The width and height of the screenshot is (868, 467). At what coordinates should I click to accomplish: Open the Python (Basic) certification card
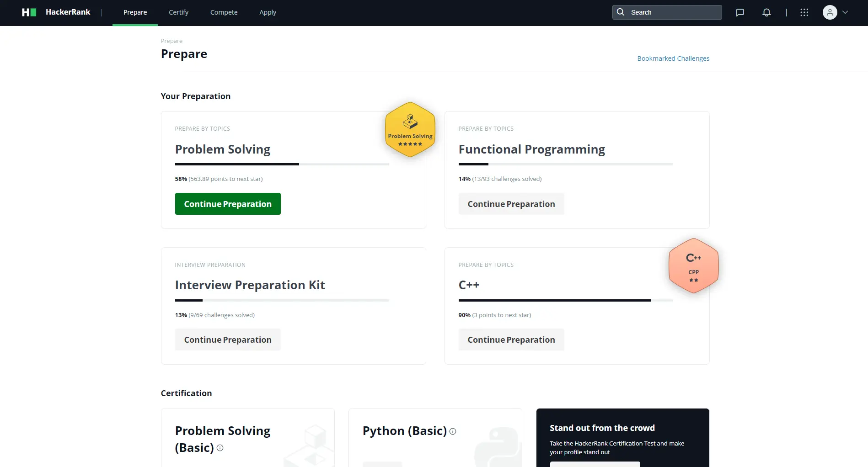[435, 438]
